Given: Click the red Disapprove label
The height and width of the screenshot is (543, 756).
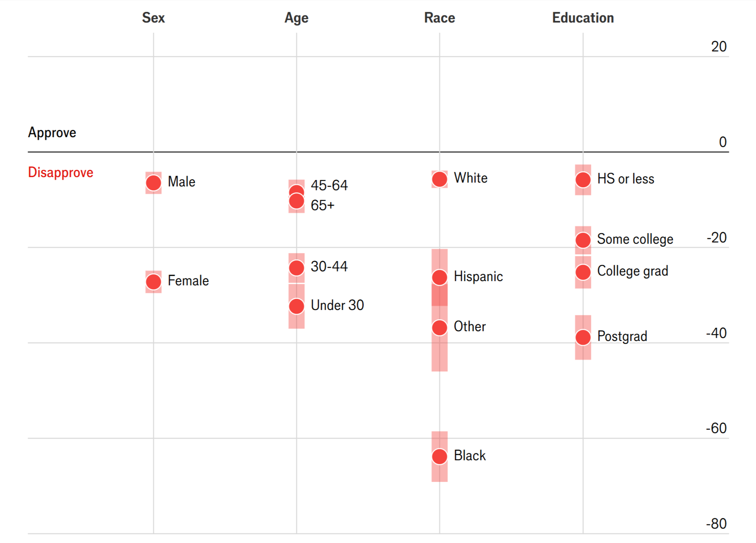Looking at the screenshot, I should 61,172.
